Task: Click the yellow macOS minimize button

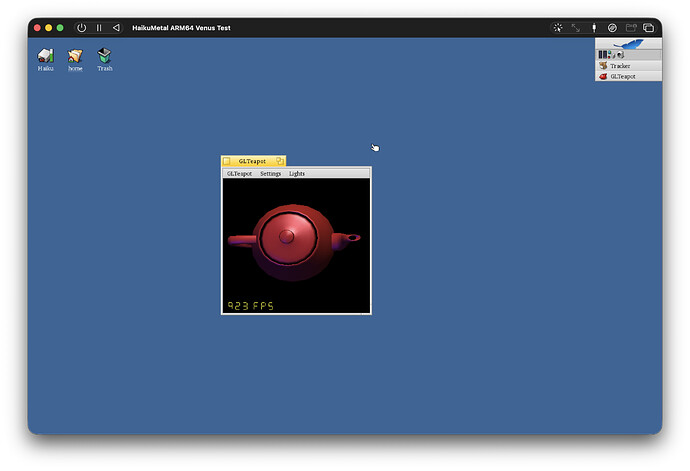Action: pyautogui.click(x=48, y=28)
